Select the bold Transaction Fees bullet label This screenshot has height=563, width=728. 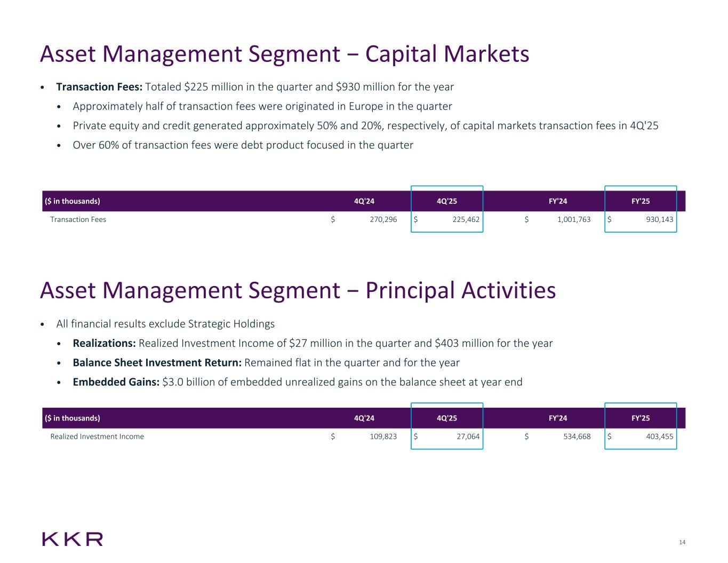[99, 86]
